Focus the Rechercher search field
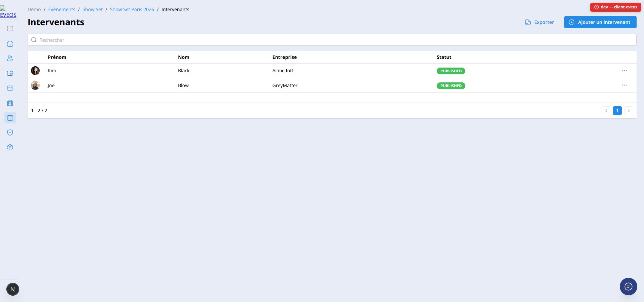This screenshot has width=644, height=302. 332,40
